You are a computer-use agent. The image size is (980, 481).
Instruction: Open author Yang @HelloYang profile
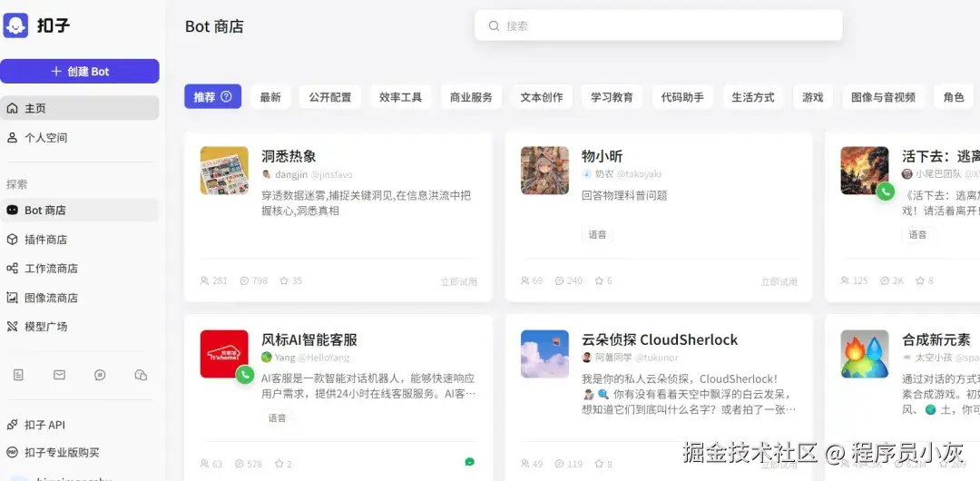305,358
